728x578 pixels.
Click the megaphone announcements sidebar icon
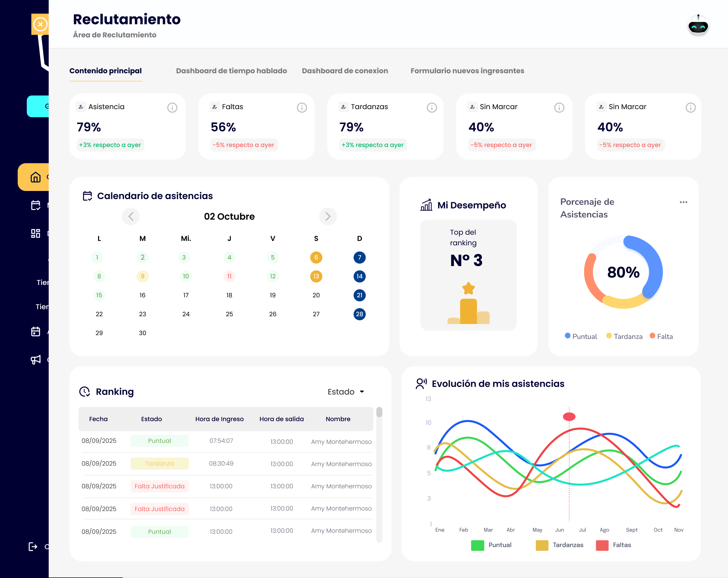click(x=35, y=359)
